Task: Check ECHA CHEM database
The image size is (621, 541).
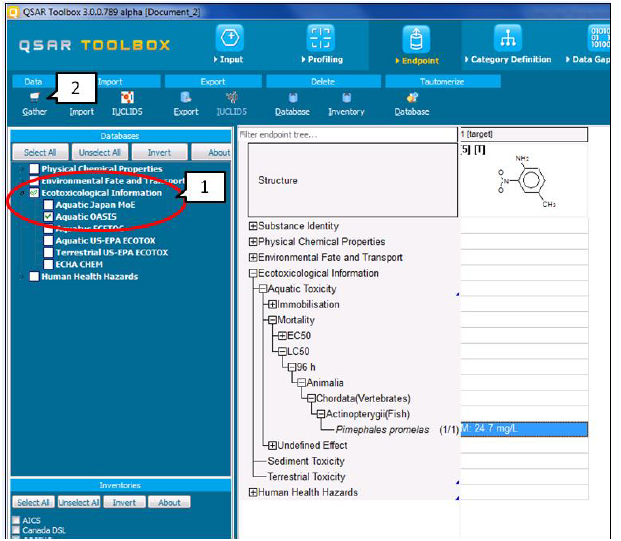Action: [x=48, y=264]
